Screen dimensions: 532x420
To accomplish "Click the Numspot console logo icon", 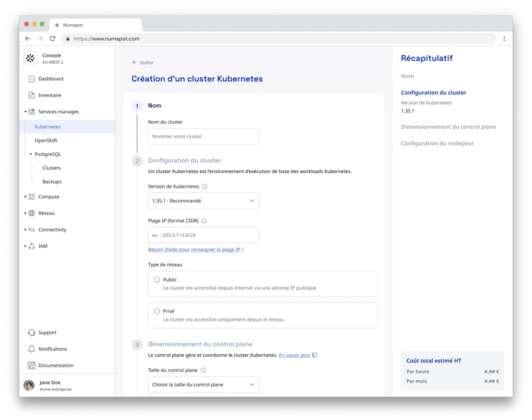I will coord(30,58).
